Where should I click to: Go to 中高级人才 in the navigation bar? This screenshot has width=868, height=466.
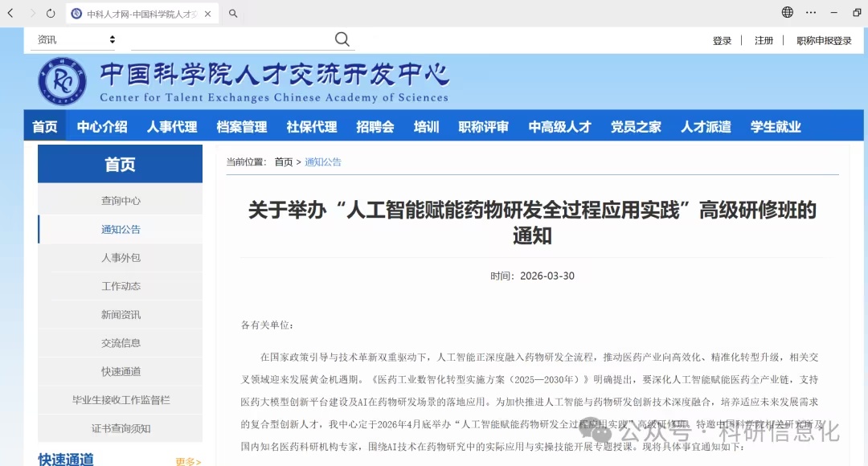click(559, 126)
